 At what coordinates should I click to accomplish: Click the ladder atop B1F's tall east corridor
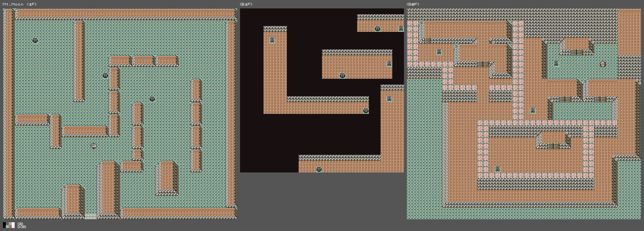click(x=389, y=99)
